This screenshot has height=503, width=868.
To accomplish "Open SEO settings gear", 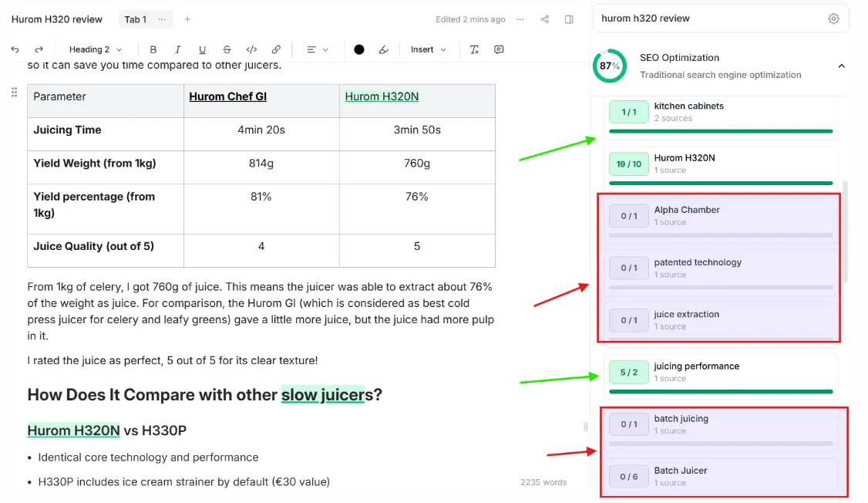I will 833,19.
